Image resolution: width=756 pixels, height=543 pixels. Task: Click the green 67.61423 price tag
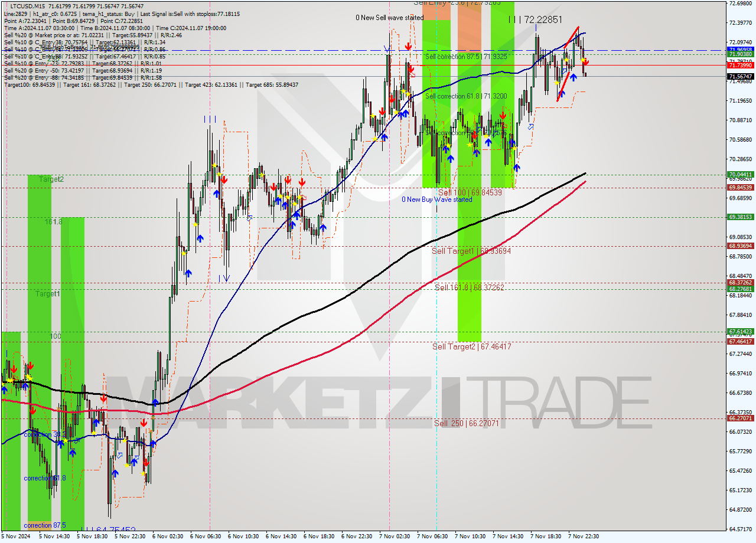(x=741, y=332)
